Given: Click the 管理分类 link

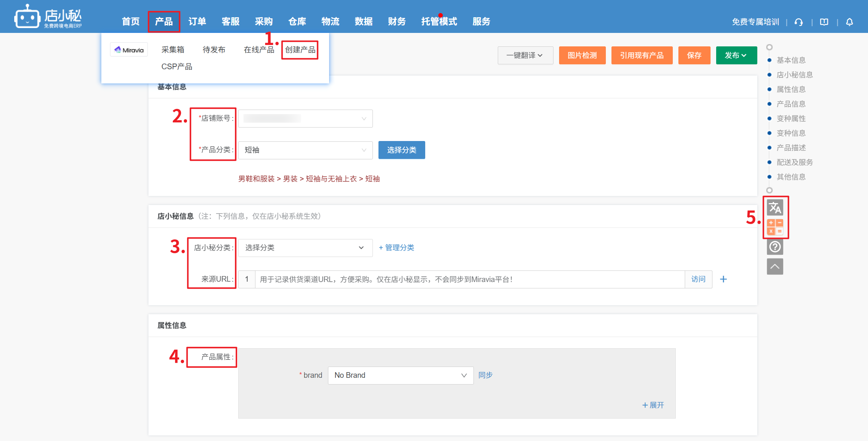Looking at the screenshot, I should pos(396,248).
